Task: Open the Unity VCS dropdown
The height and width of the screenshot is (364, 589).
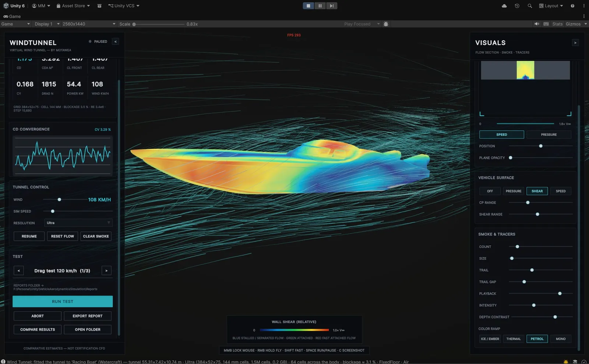Action: click(124, 6)
